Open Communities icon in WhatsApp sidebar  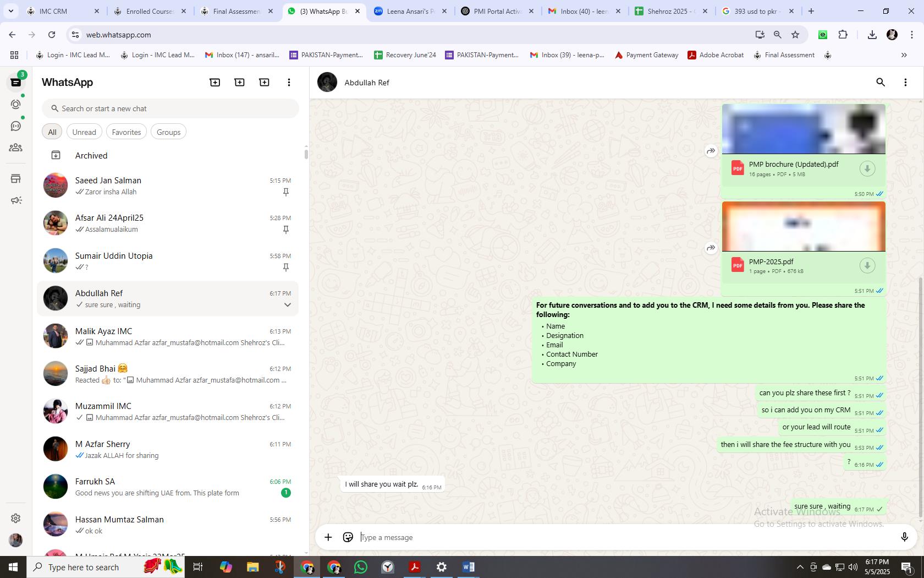16,148
